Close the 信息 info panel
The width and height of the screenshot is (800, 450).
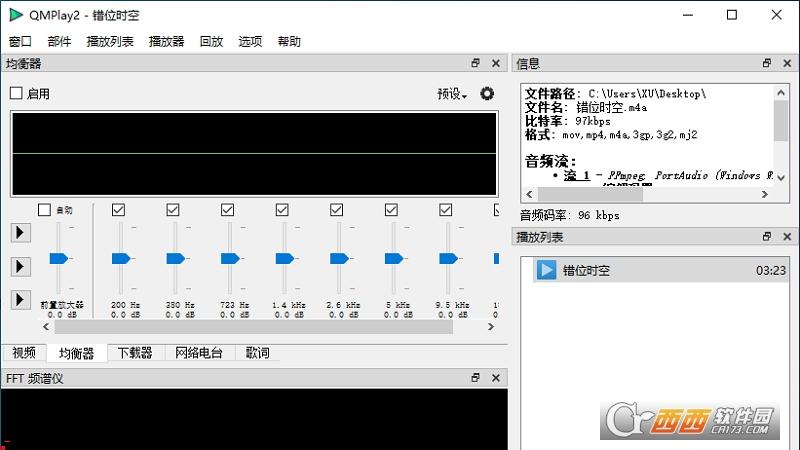(x=787, y=63)
